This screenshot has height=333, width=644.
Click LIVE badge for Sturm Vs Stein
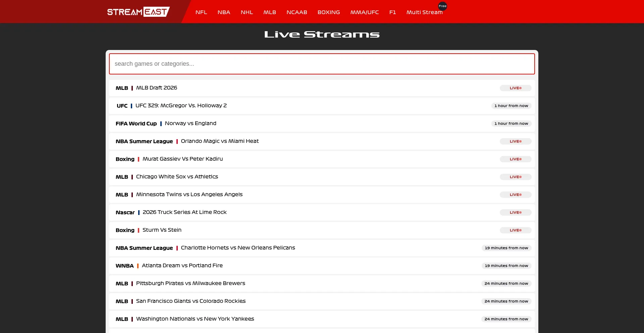pos(516,230)
